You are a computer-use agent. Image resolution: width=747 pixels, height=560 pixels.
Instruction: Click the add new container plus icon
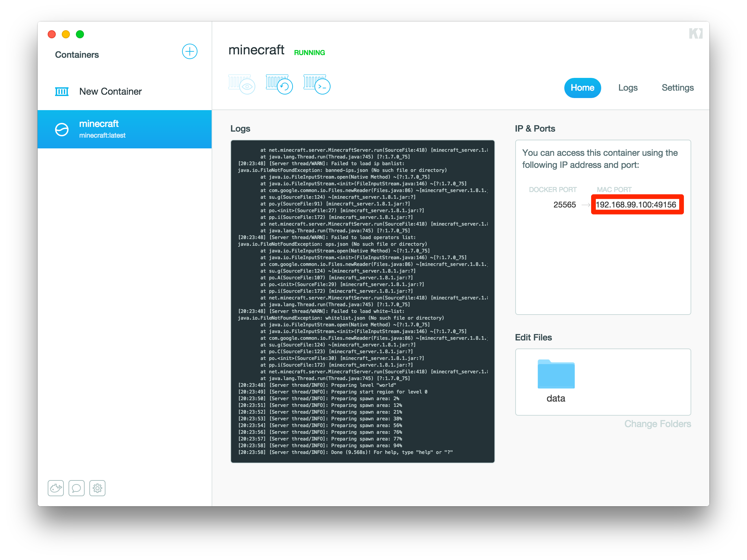189,52
